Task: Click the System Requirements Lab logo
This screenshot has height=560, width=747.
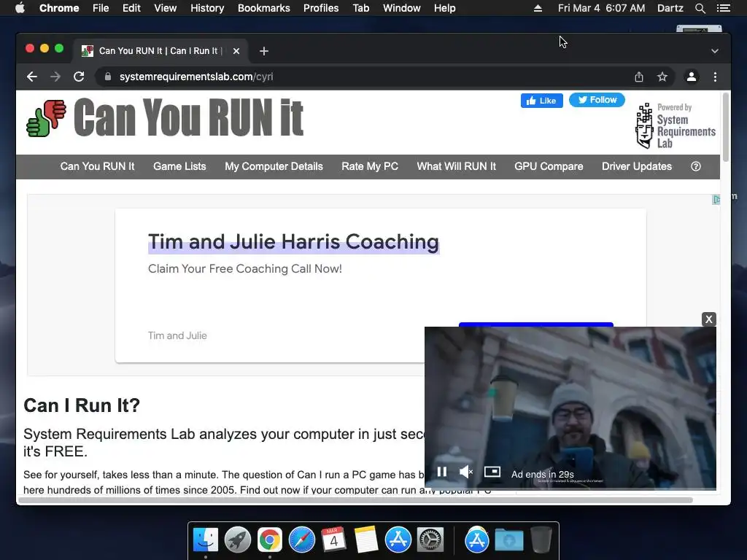Action: [675, 125]
